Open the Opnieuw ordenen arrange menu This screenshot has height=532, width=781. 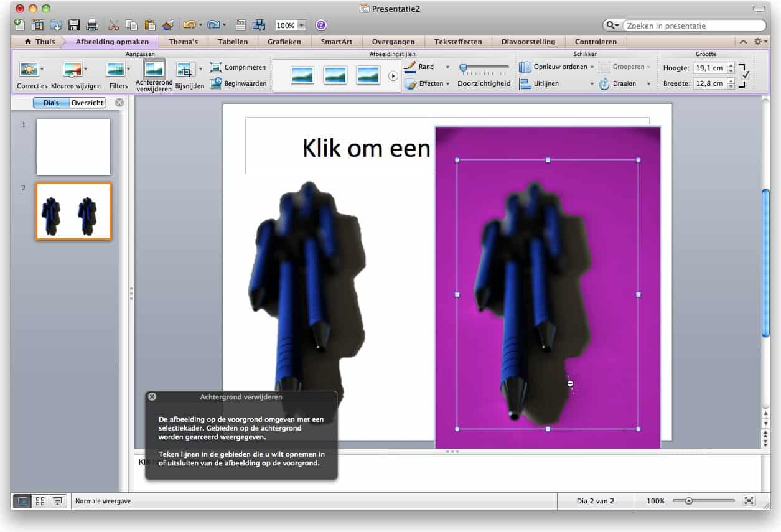(x=556, y=67)
